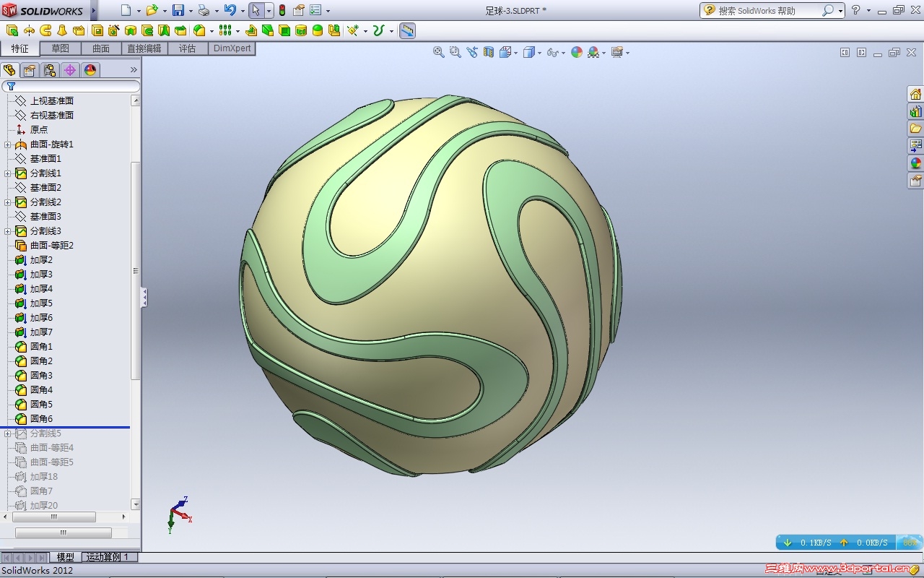The height and width of the screenshot is (578, 924).
Task: Switch to the 特征 tab
Action: (20, 48)
